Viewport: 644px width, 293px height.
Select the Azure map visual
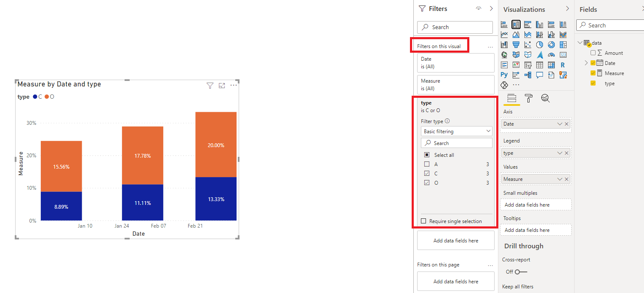point(540,55)
